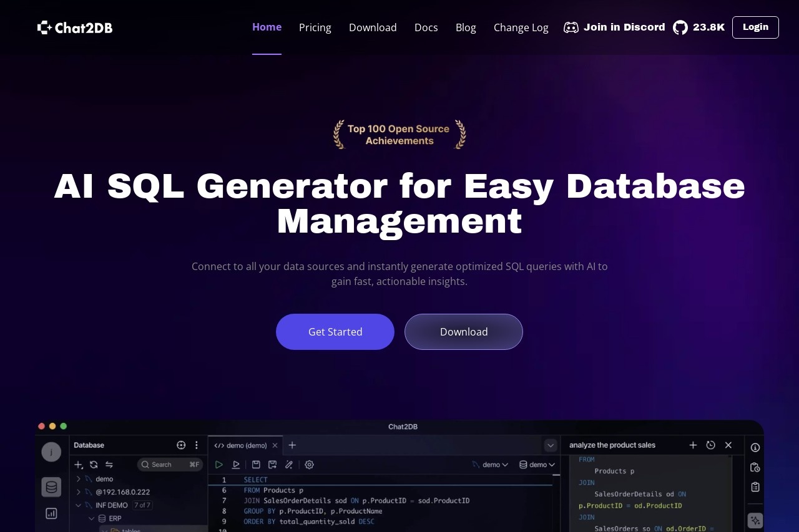Click the hero Download button
The image size is (799, 532).
[x=464, y=332]
